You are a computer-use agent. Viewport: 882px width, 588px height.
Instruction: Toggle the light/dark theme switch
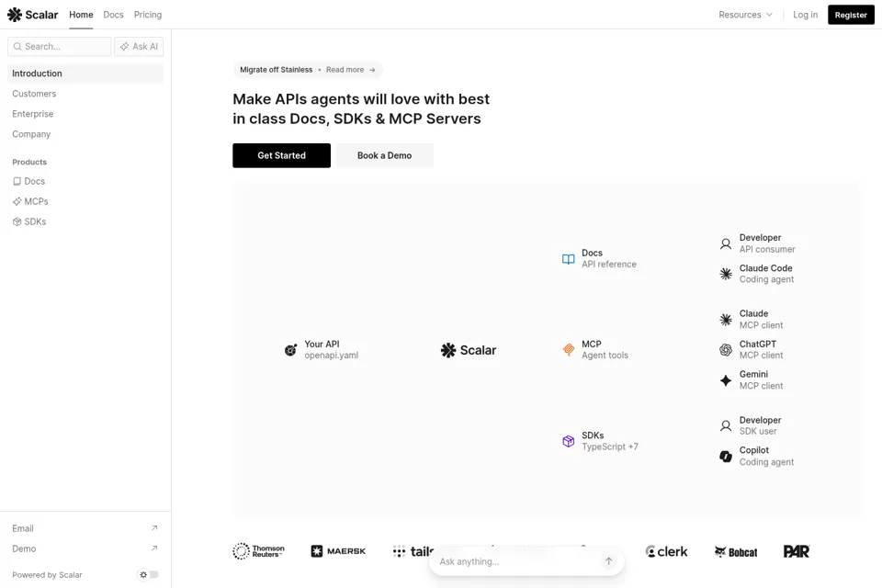tap(149, 574)
